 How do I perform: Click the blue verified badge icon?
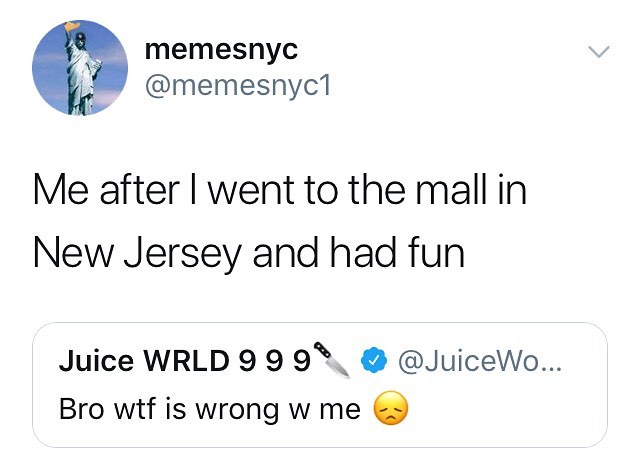[x=373, y=360]
